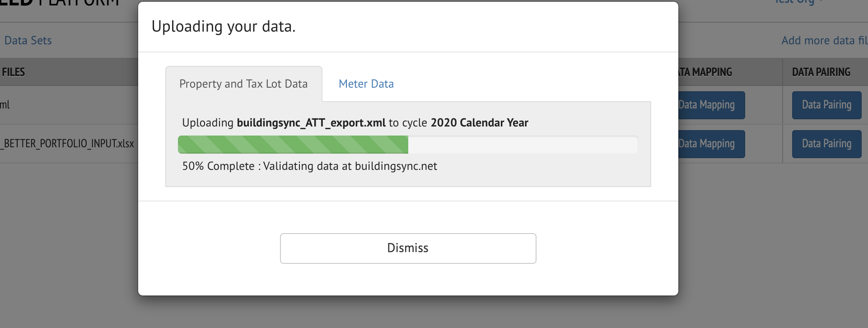Start Data Pairing for the xml file
Viewport: 868px width, 328px height.
(826, 105)
